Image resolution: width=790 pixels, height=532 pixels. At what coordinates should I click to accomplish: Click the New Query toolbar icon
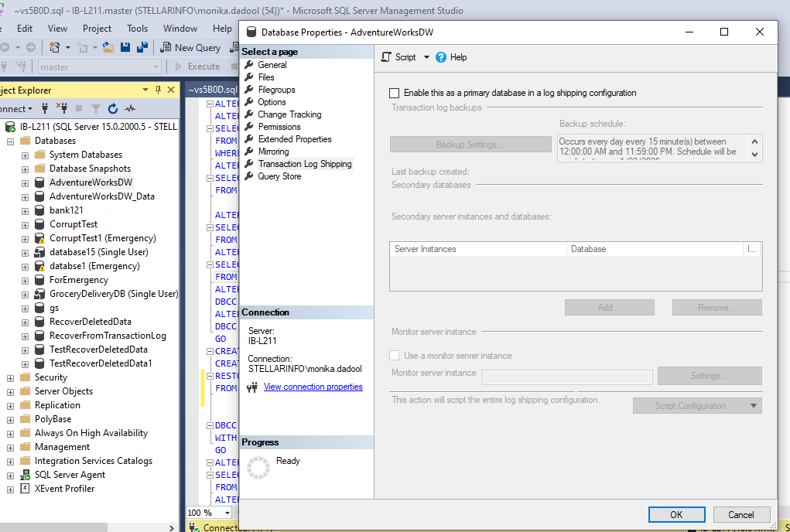click(x=166, y=47)
